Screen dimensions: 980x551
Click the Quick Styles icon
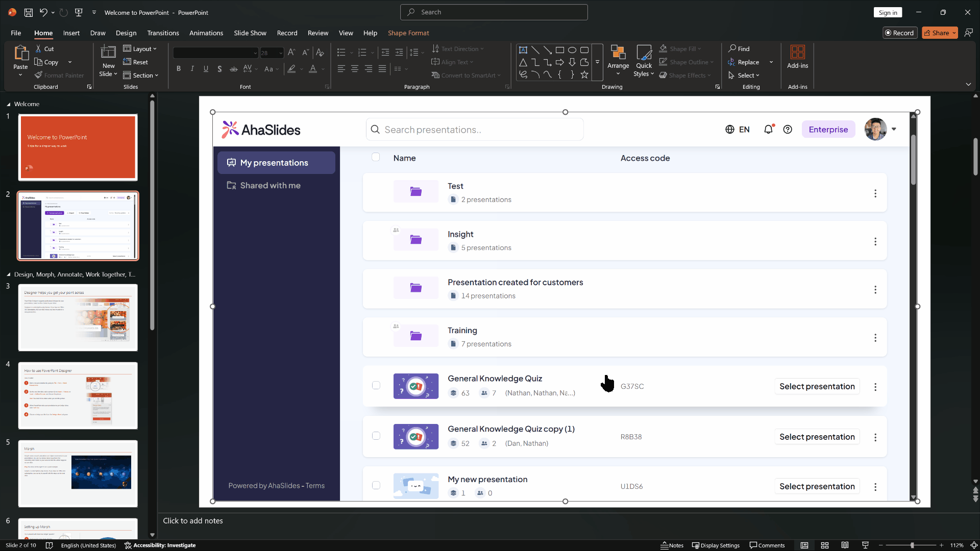click(x=644, y=53)
